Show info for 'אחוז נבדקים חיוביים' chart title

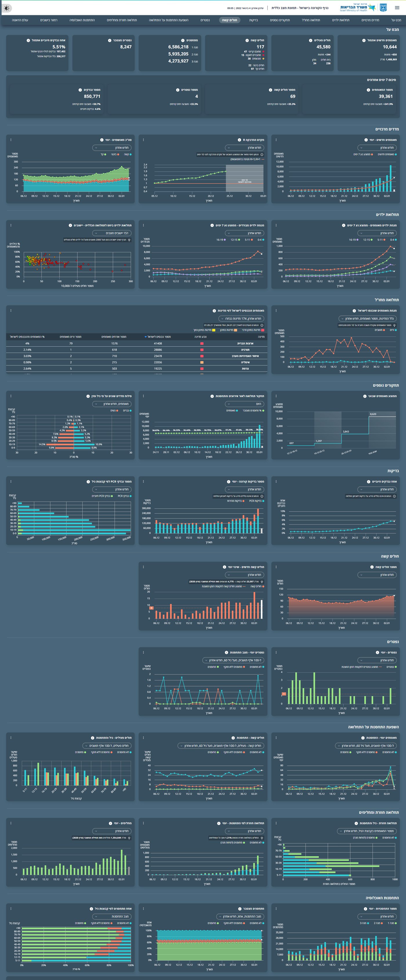(368, 482)
